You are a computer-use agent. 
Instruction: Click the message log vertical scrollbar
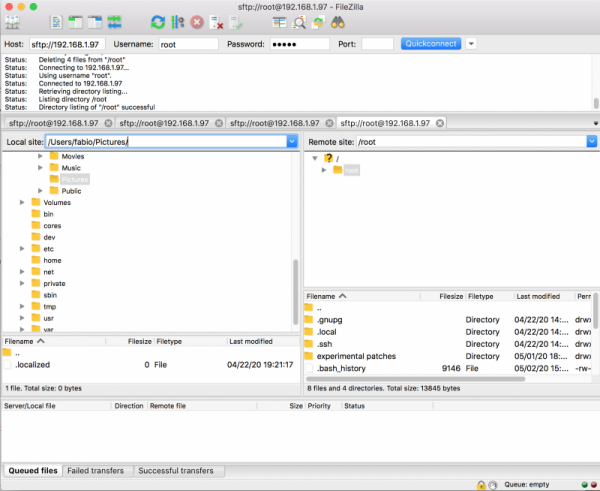(x=596, y=103)
